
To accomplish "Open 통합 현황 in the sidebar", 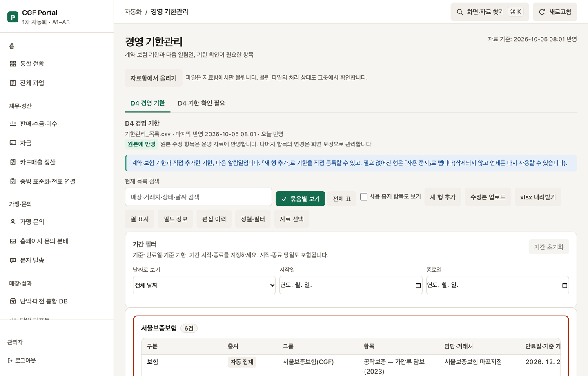I will [x=57, y=64].
